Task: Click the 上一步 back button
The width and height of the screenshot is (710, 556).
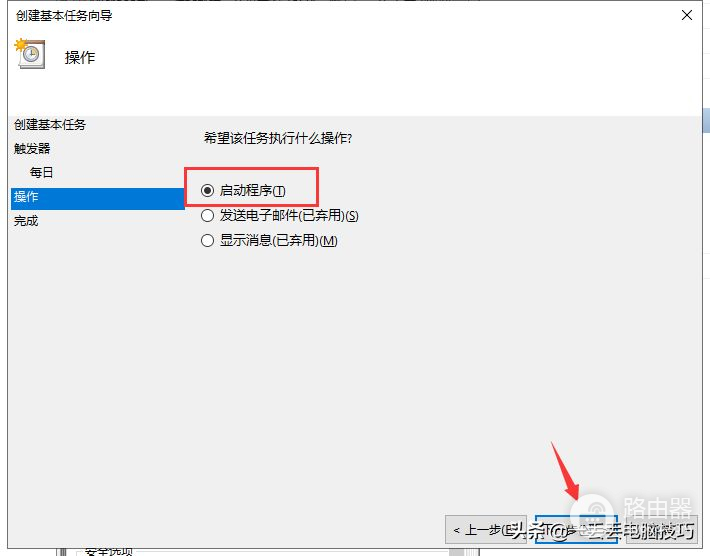Action: click(x=486, y=529)
